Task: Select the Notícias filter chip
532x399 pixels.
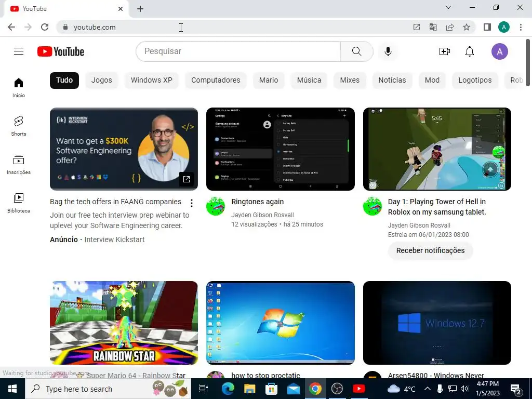Action: pos(392,80)
